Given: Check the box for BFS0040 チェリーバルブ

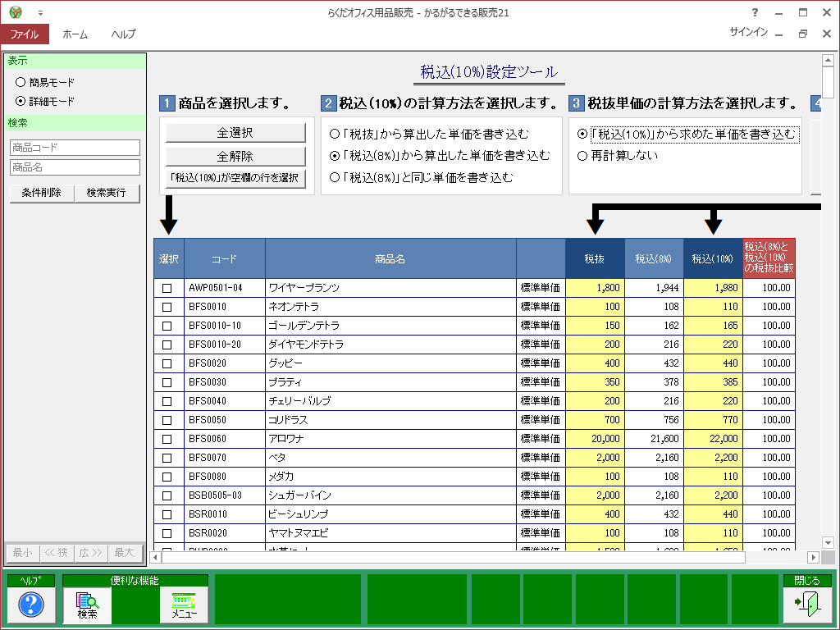Looking at the screenshot, I should coord(167,401).
